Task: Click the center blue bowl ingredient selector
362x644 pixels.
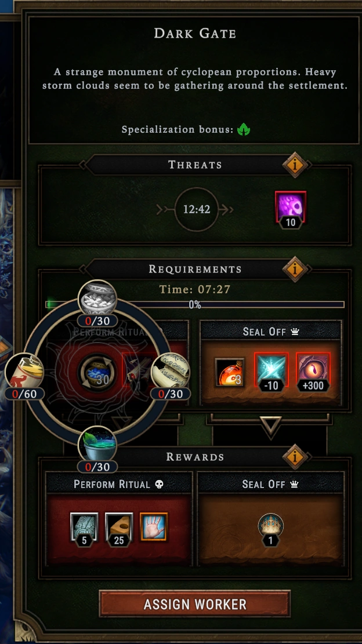Action: (97, 373)
